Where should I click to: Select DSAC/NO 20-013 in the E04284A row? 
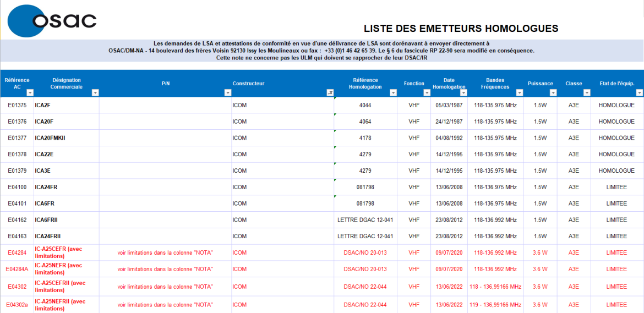365,269
